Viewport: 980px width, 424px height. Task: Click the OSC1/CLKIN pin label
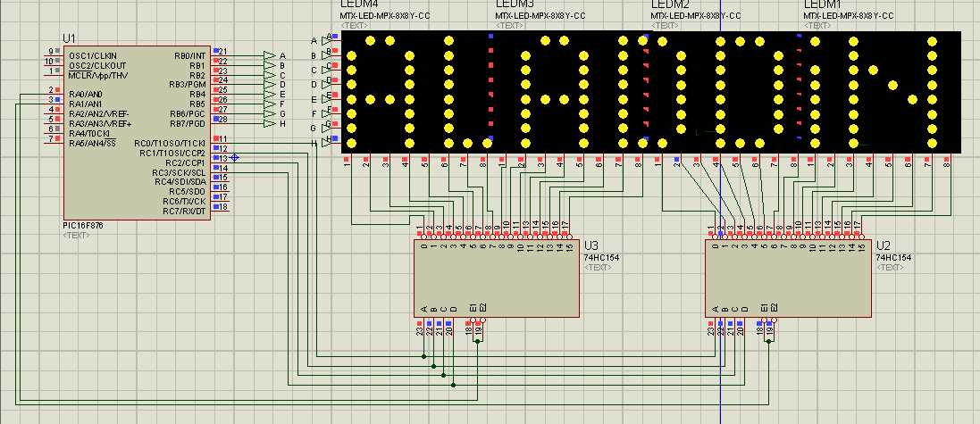tap(93, 55)
